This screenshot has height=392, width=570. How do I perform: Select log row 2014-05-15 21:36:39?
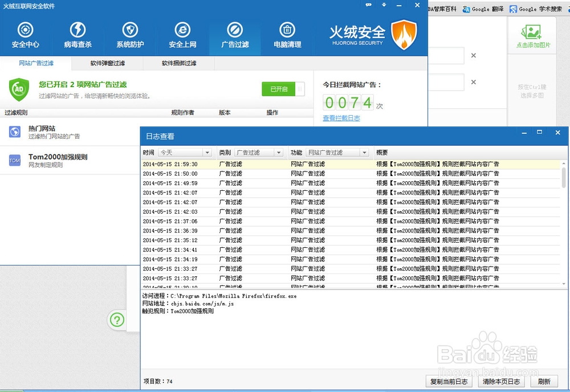click(x=351, y=231)
